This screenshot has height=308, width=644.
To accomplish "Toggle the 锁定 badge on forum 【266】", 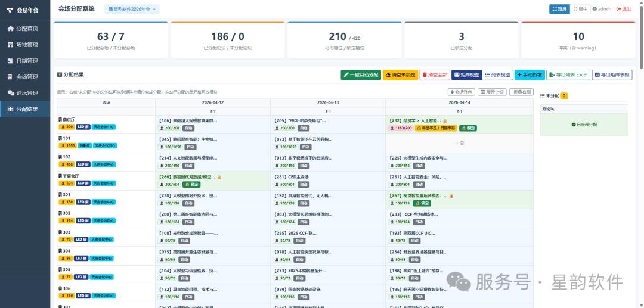I will tap(191, 185).
